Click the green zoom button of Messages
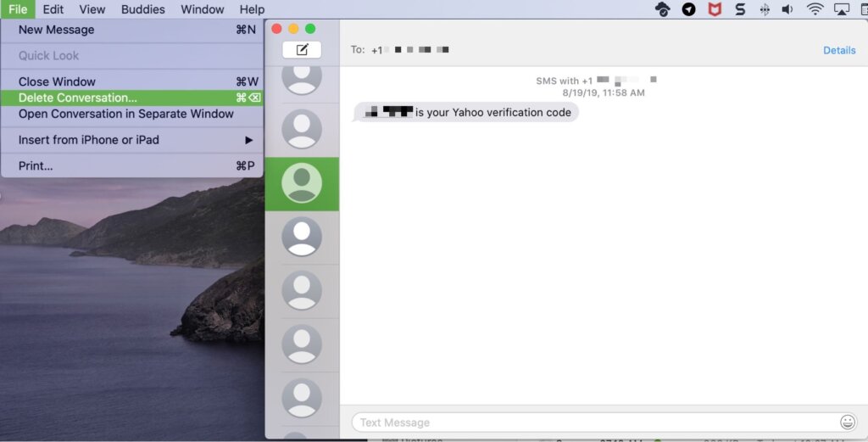 (310, 28)
